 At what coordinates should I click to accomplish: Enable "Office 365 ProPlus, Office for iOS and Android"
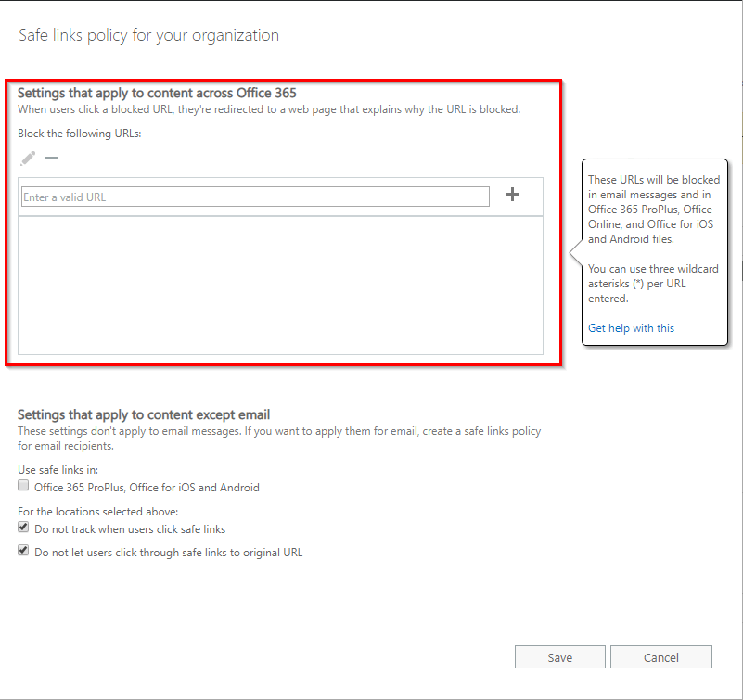click(x=21, y=486)
